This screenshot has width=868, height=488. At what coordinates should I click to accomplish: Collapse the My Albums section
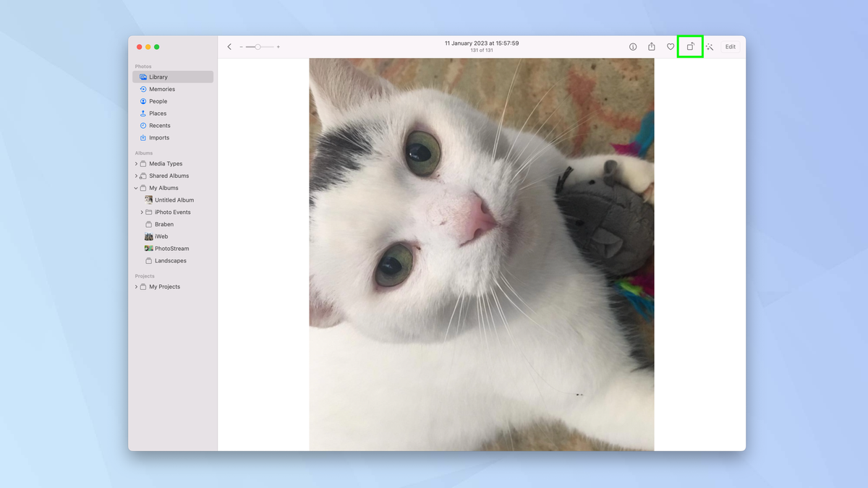pyautogui.click(x=137, y=187)
